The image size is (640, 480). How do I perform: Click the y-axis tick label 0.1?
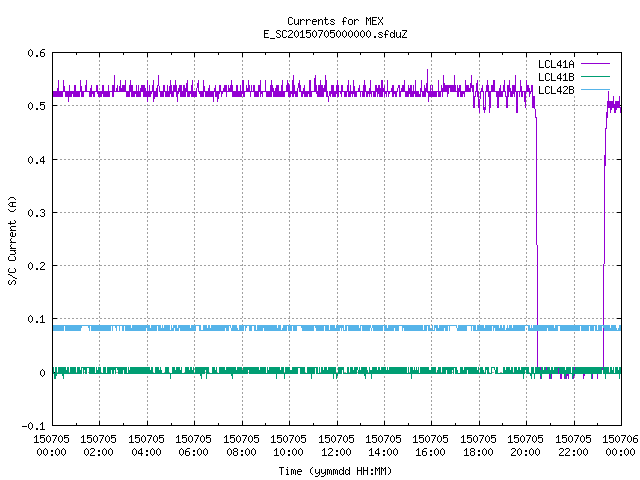coord(36,319)
